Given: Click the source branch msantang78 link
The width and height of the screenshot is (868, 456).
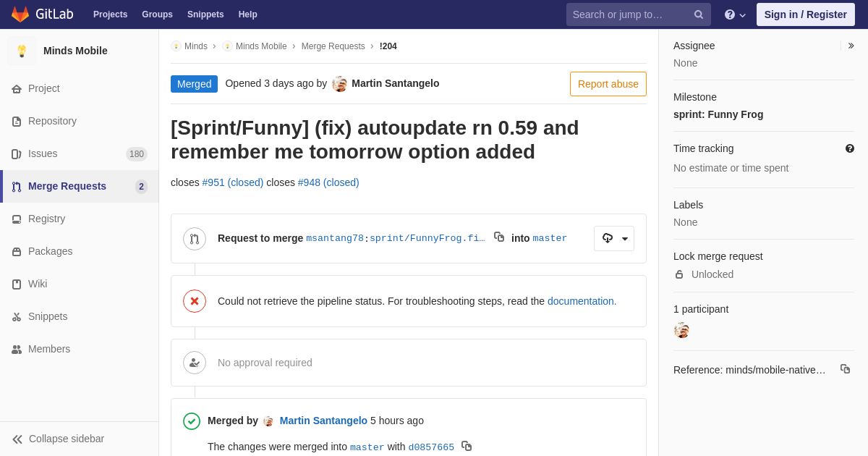Looking at the screenshot, I should (396, 239).
